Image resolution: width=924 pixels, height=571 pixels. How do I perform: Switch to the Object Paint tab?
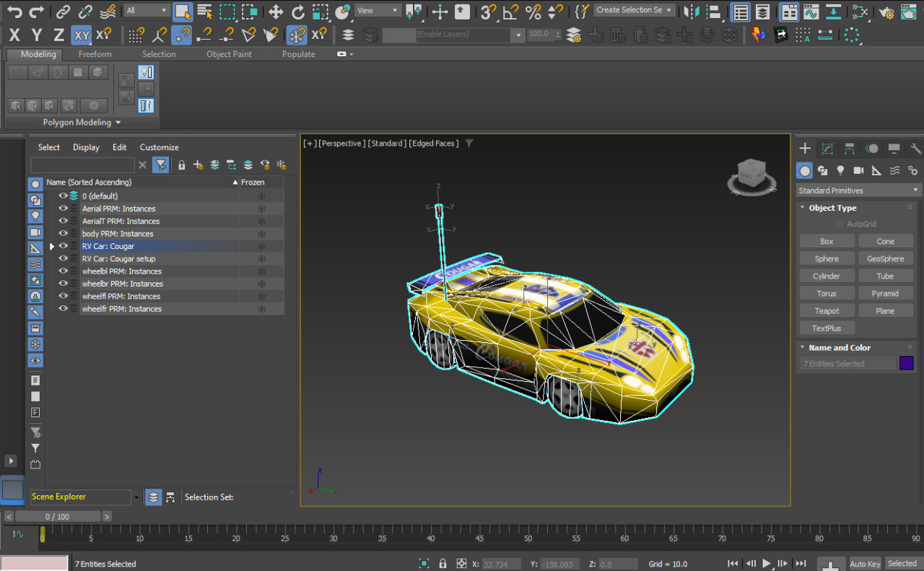point(229,54)
